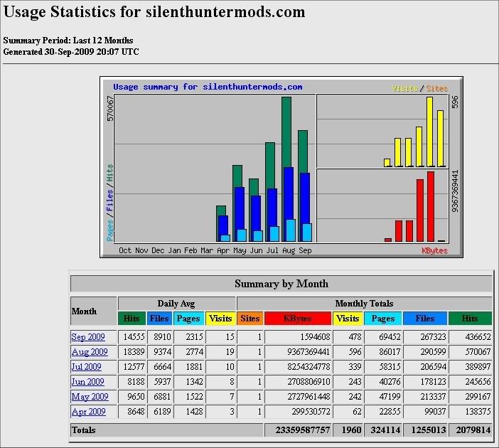Click Sep 2009 monthly hits 436652
499x448 pixels.
coord(478,337)
